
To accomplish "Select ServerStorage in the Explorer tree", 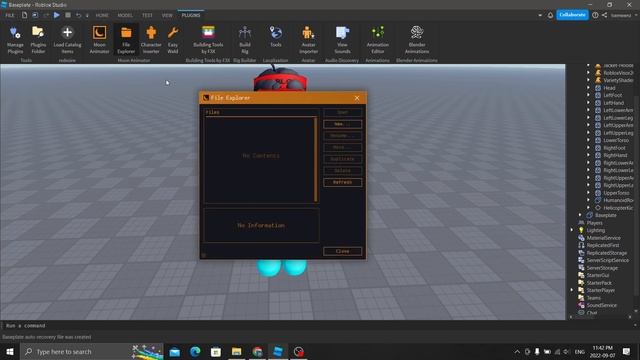I will point(602,268).
